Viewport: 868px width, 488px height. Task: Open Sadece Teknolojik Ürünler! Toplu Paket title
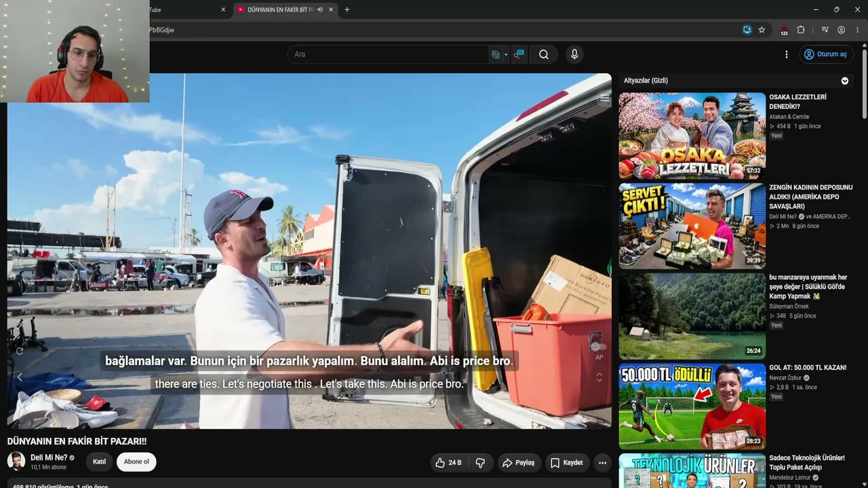[807, 462]
